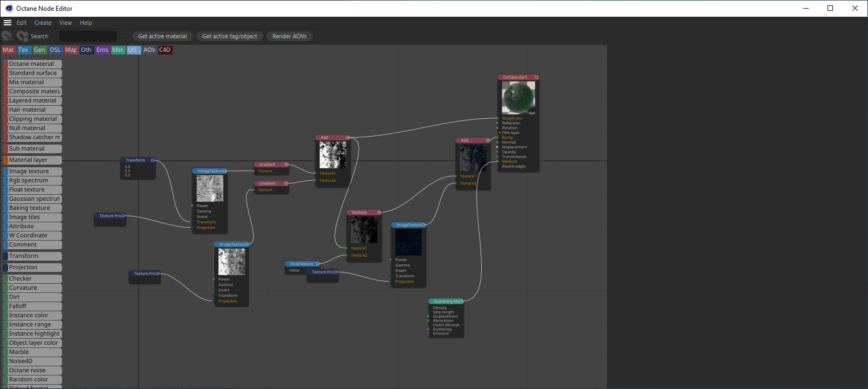Toggle the OSL category filter
This screenshot has height=389, width=868.
tap(55, 50)
